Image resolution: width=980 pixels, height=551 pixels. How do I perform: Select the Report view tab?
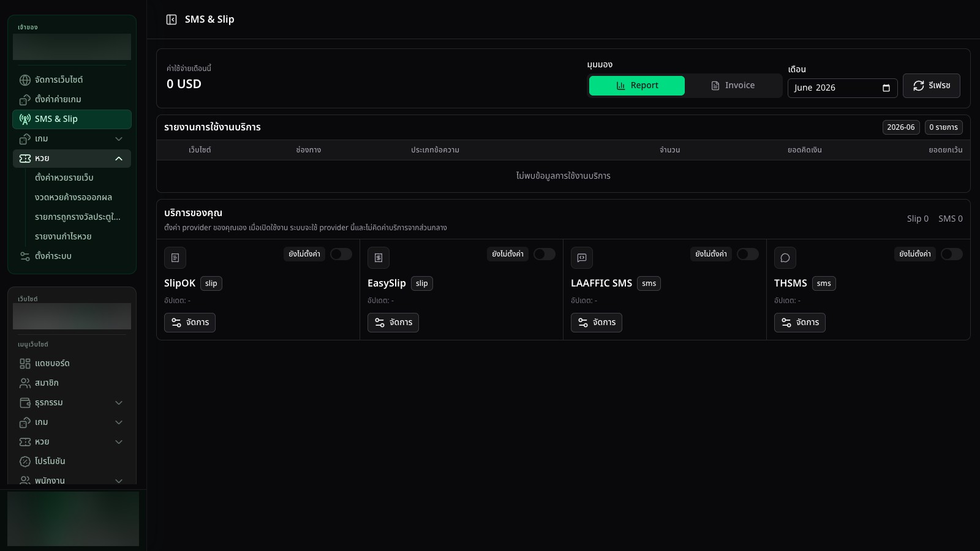click(x=637, y=86)
